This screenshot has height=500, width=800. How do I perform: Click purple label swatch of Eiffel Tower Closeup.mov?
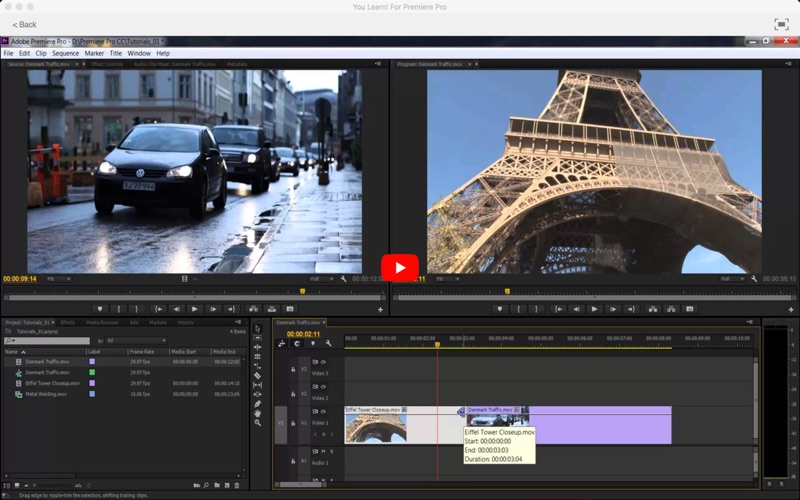pos(92,383)
